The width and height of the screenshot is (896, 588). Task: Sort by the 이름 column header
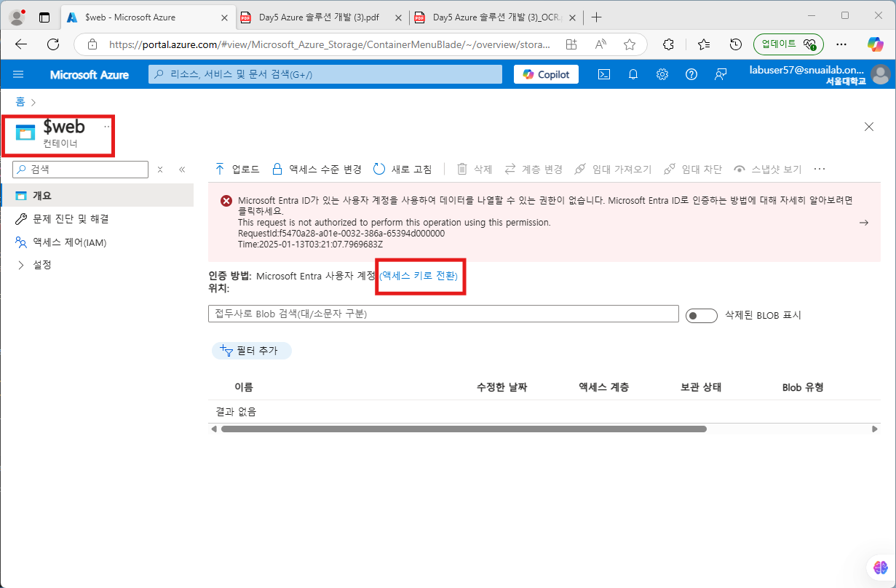243,387
